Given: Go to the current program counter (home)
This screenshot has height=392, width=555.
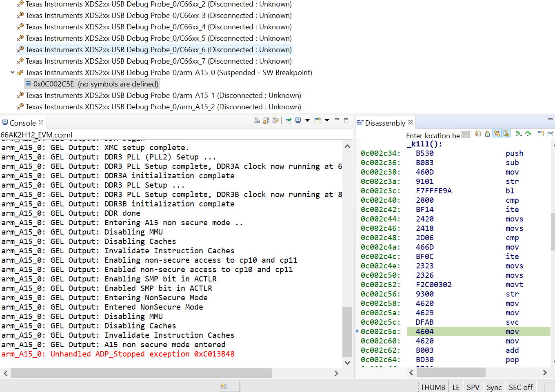Looking at the screenshot, I should pos(487,133).
